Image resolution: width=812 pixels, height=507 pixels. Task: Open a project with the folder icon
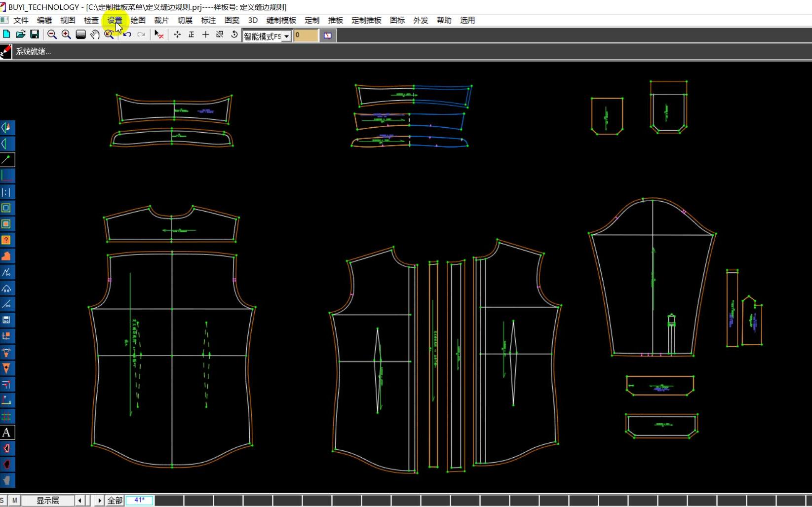click(20, 35)
